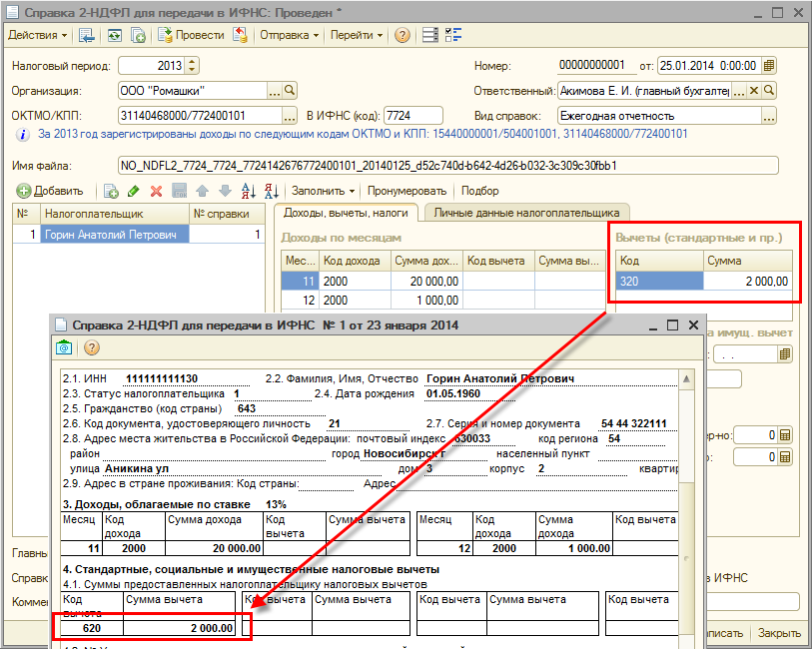Click the Добавить button
Screen dimensions: 812x649
coord(50,191)
